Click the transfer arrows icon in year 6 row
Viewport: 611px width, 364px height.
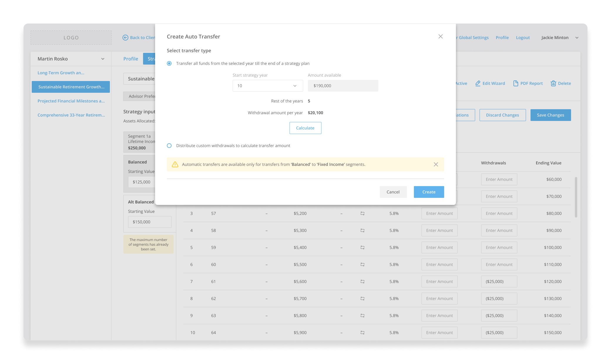[362, 264]
